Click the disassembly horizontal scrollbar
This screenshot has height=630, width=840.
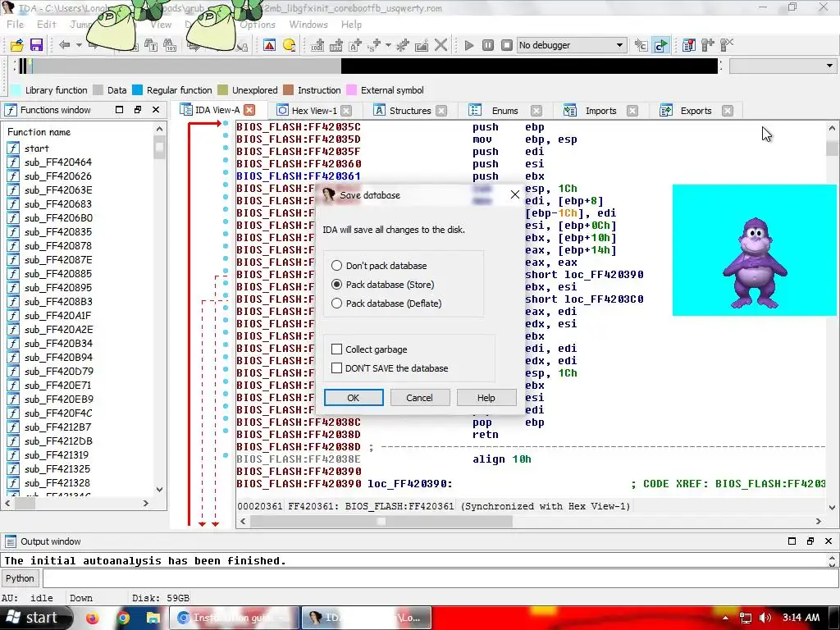point(531,521)
